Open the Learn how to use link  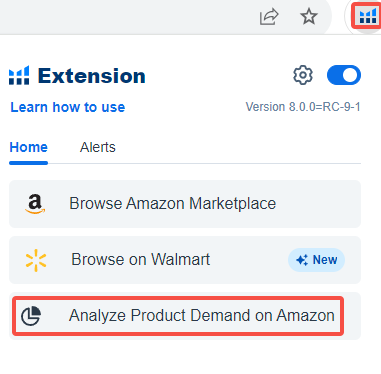[x=68, y=107]
